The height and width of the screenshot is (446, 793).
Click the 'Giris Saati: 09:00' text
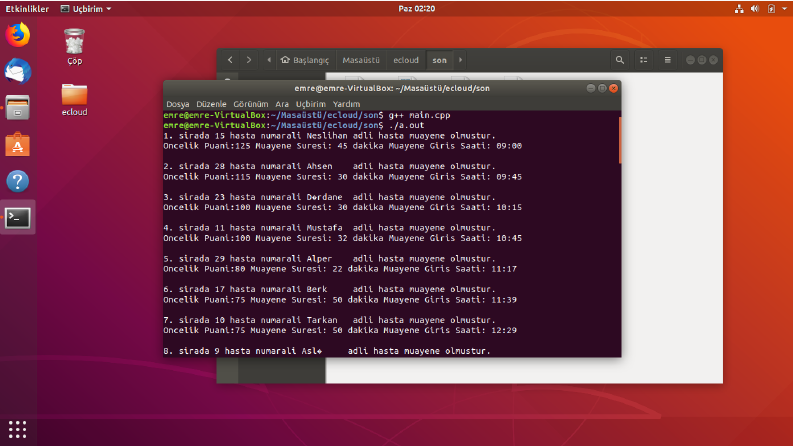[x=475, y=146]
